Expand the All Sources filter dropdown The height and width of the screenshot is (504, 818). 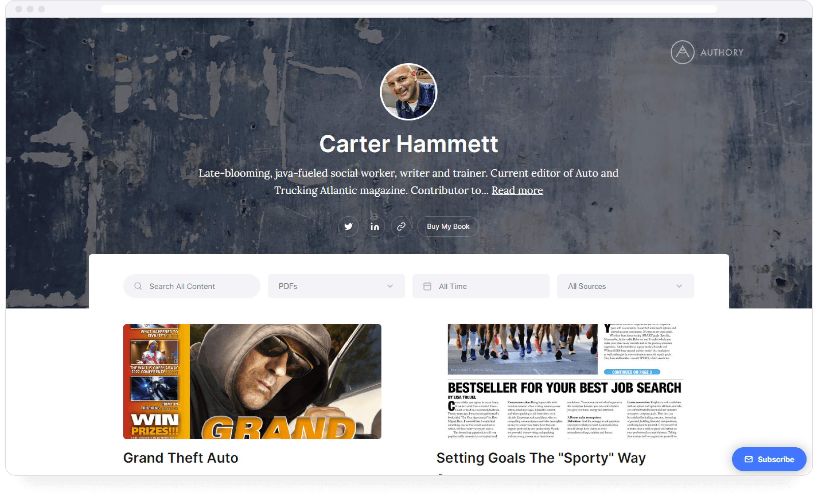tap(622, 286)
